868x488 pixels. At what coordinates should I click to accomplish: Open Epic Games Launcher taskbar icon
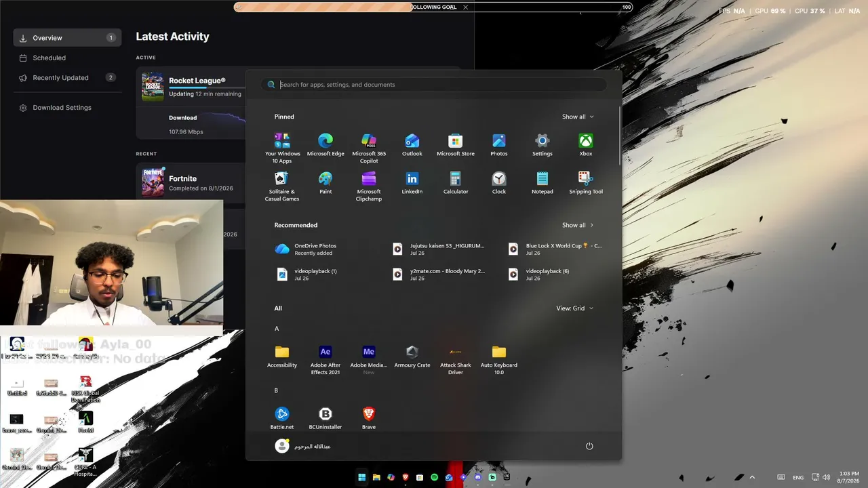pyautogui.click(x=507, y=477)
